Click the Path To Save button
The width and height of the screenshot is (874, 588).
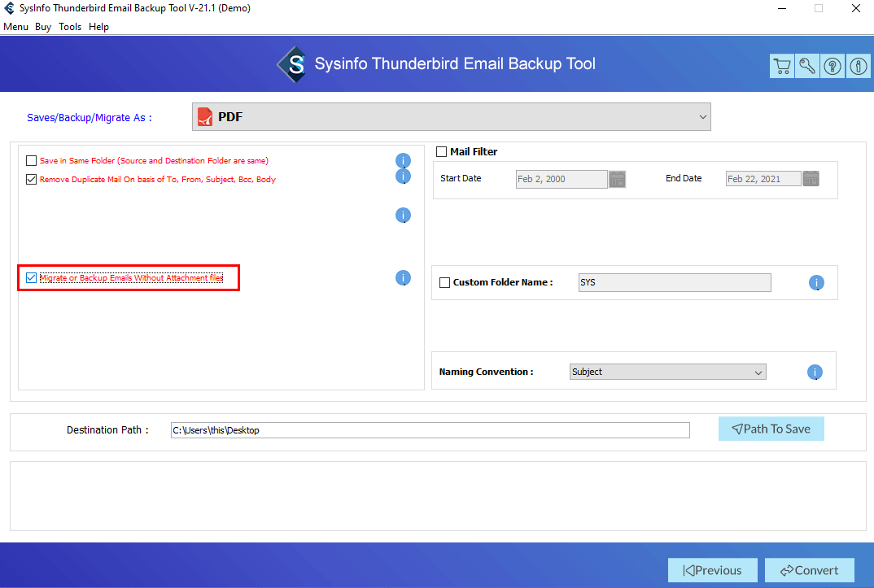771,429
